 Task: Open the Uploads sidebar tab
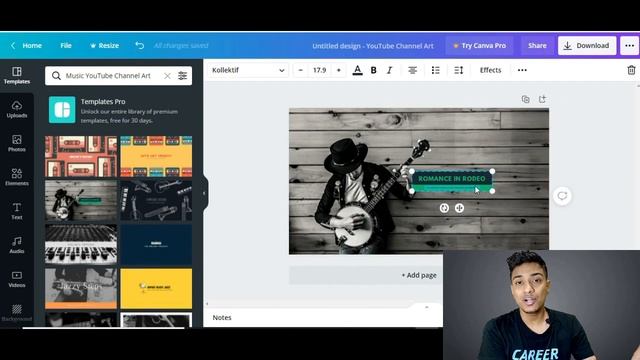tap(17, 109)
